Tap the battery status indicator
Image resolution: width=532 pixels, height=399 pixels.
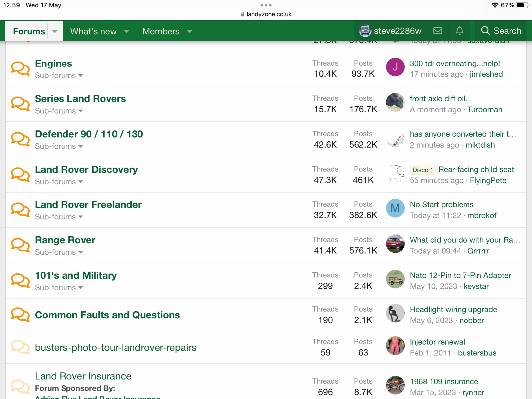coord(522,5)
